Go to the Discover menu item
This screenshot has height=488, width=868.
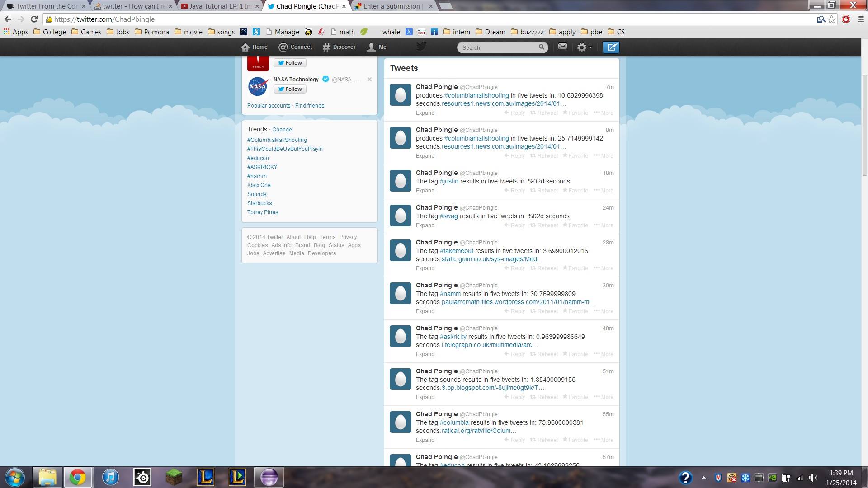(339, 47)
